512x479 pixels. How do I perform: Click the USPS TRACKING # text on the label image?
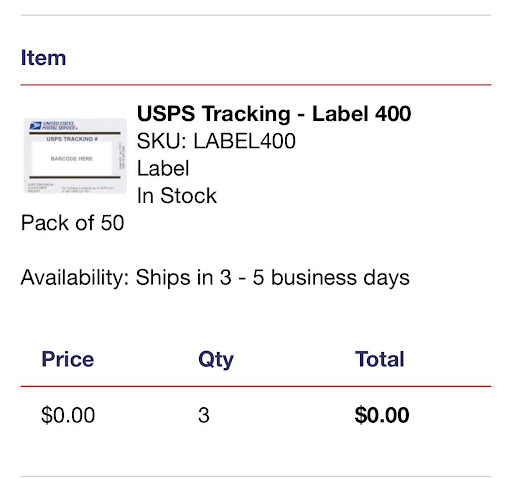click(x=72, y=139)
